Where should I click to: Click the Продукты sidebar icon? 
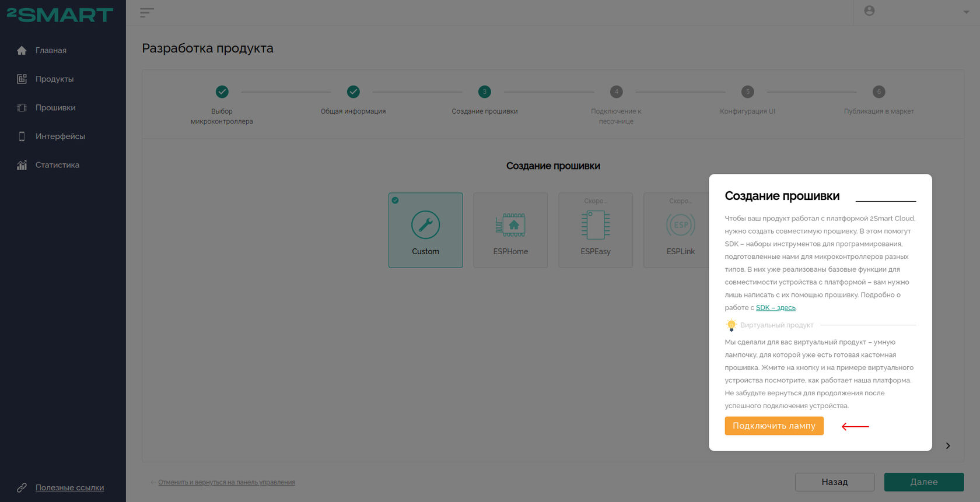[x=22, y=79]
